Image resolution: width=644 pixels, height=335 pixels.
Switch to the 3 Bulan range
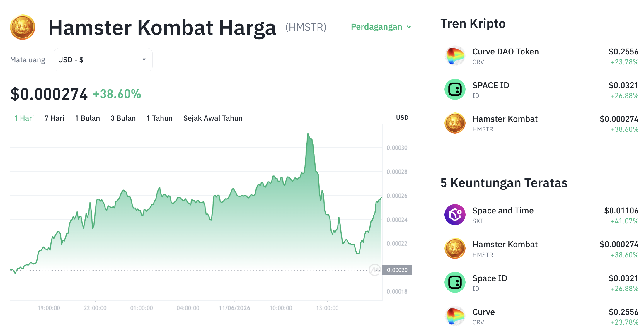(123, 118)
